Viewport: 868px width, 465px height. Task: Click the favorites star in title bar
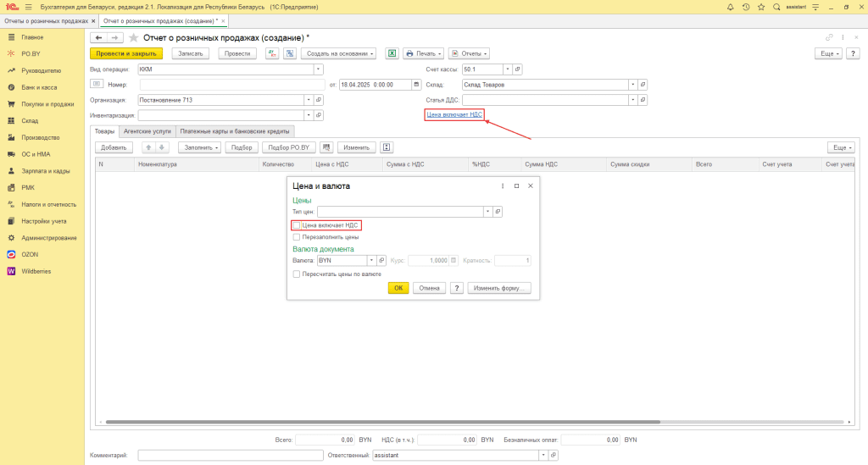click(x=761, y=7)
